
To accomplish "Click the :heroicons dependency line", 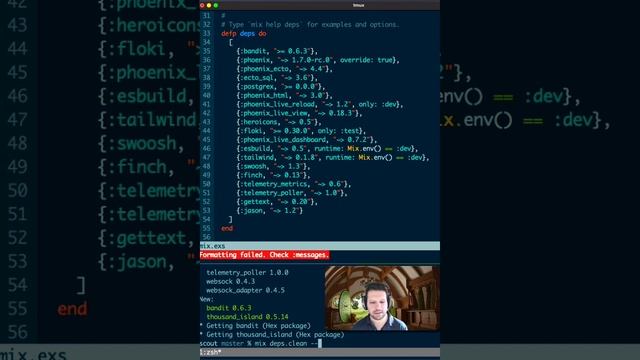I will pos(279,122).
